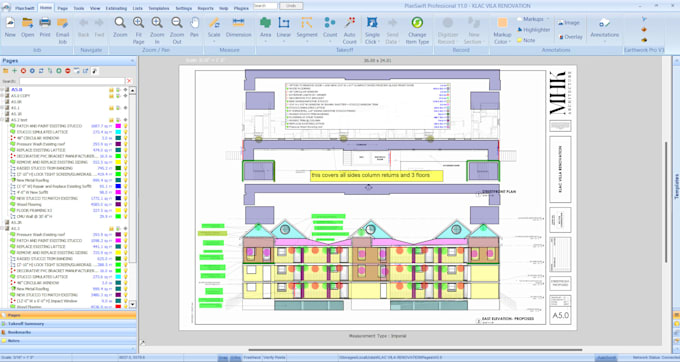This screenshot has height=362, width=680.
Task: Toggle Freehand mode in the status bar
Action: point(252,358)
